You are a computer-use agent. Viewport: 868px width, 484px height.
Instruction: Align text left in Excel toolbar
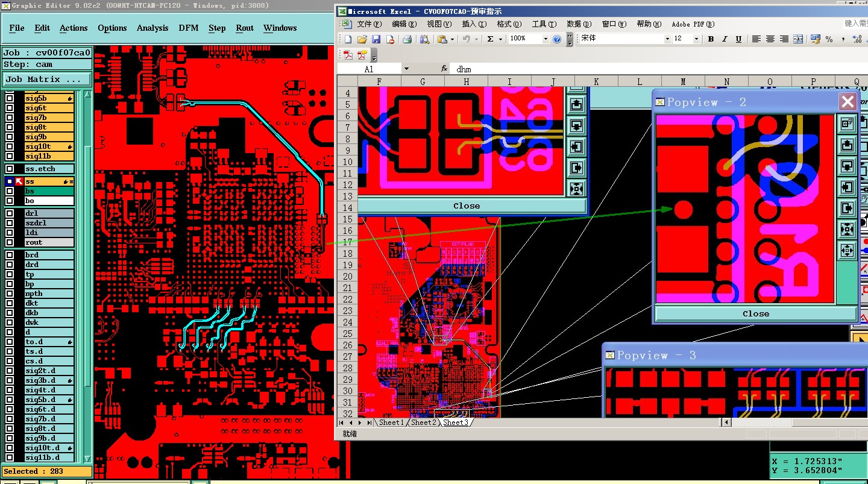tap(756, 39)
